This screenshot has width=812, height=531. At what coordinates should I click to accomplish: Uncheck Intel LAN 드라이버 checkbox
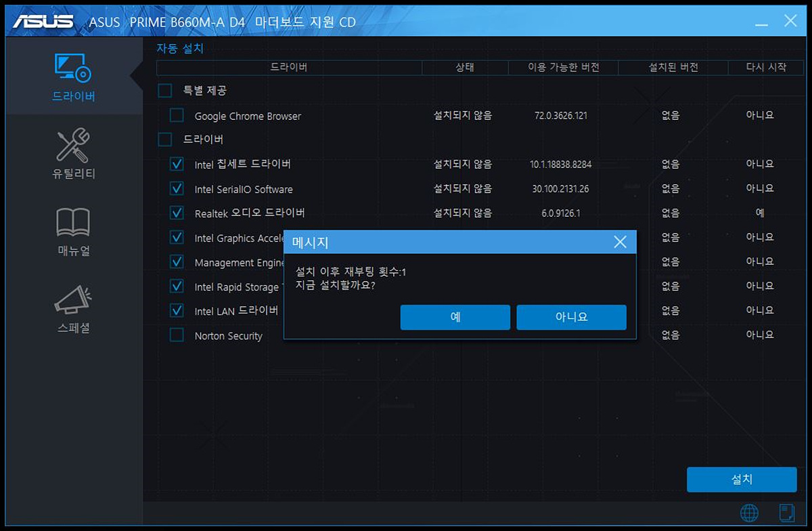[x=177, y=310]
